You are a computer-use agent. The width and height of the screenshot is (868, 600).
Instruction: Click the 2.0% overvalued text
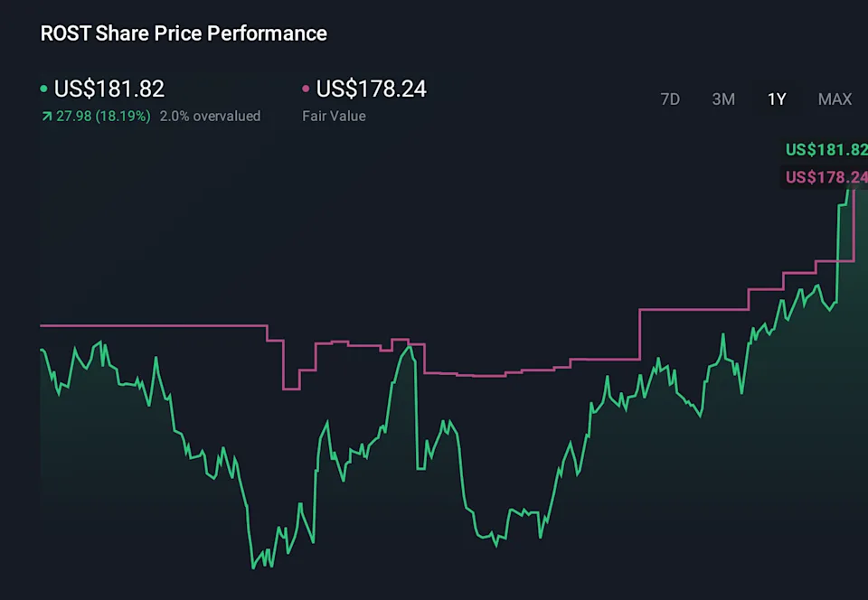210,117
